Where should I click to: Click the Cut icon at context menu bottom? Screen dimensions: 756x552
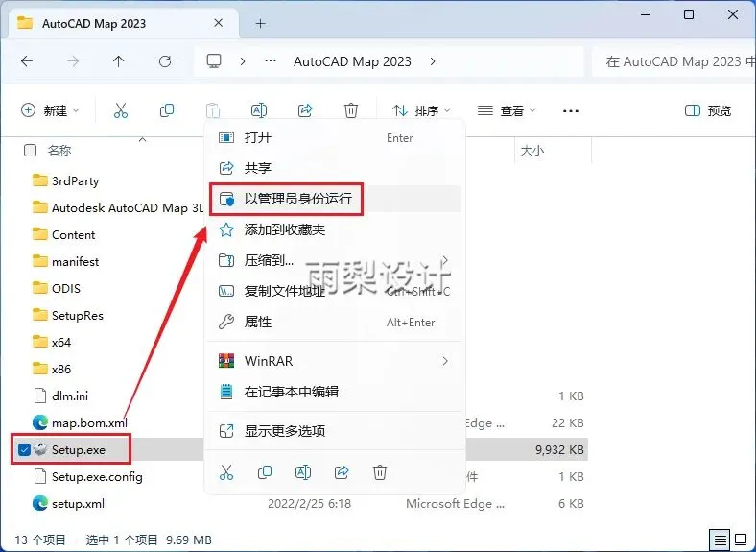(x=226, y=472)
